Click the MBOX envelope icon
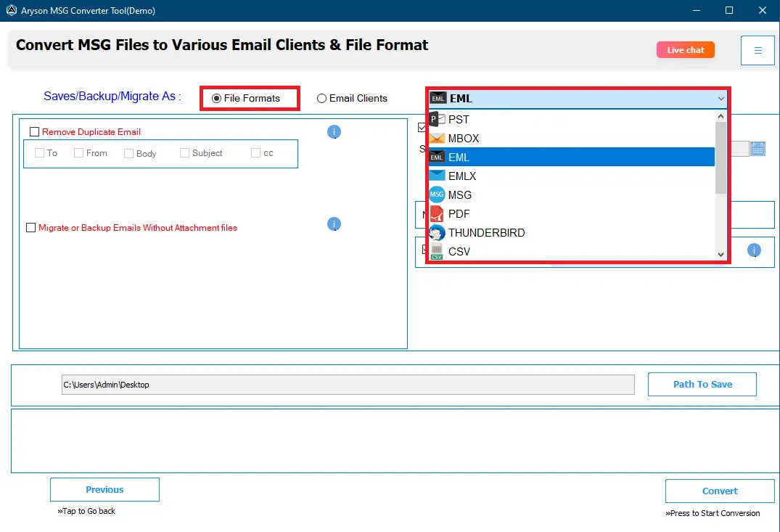780x532 pixels. point(437,139)
